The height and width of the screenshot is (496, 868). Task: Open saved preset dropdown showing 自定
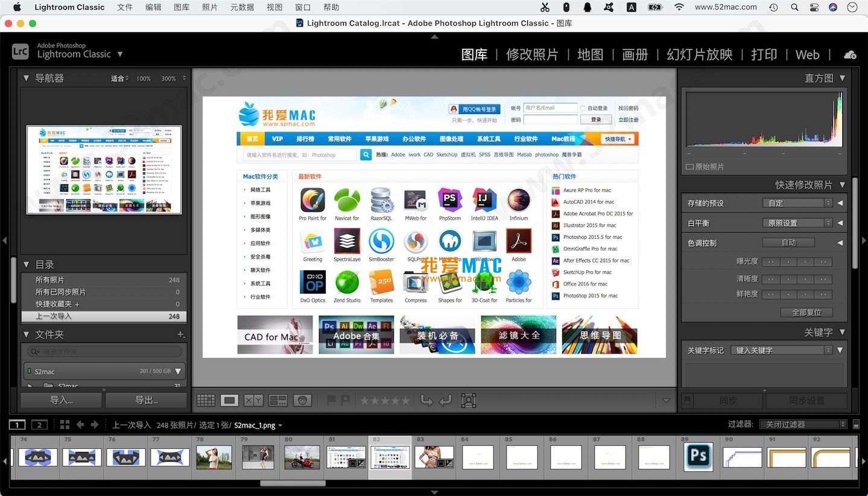click(797, 203)
